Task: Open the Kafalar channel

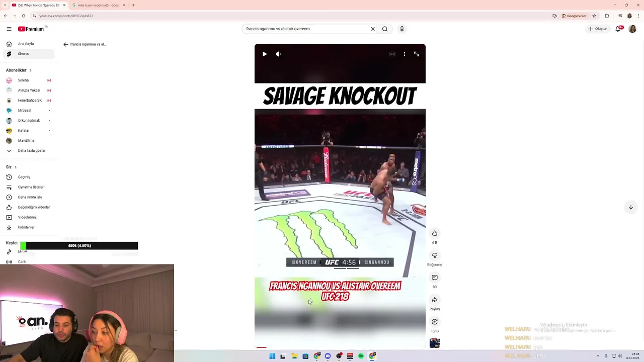Action: pyautogui.click(x=28, y=131)
